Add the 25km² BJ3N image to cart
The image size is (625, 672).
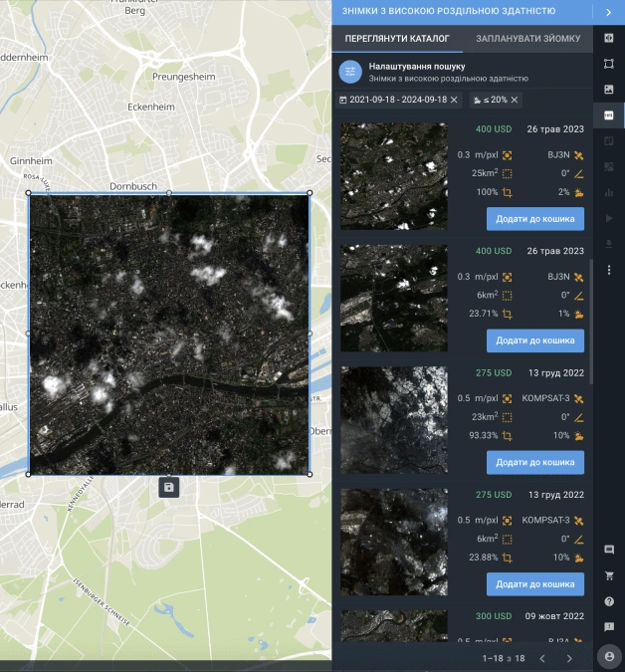535,219
